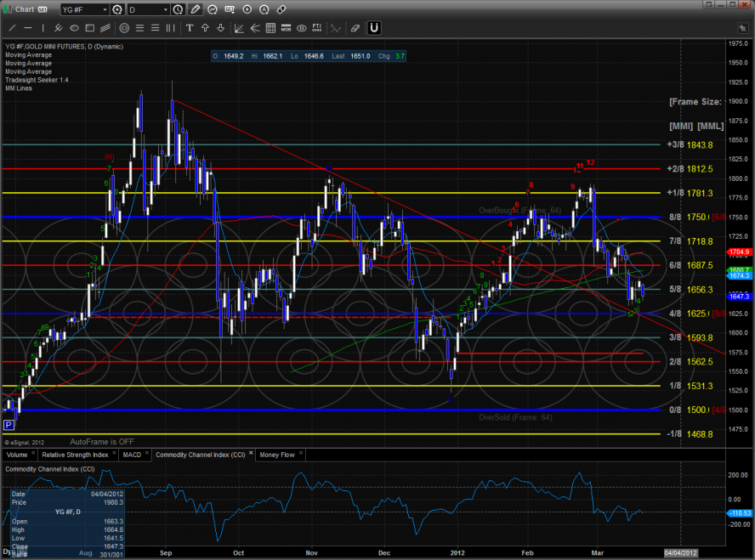Pick the horizontal line drawing tool

[x=26, y=27]
